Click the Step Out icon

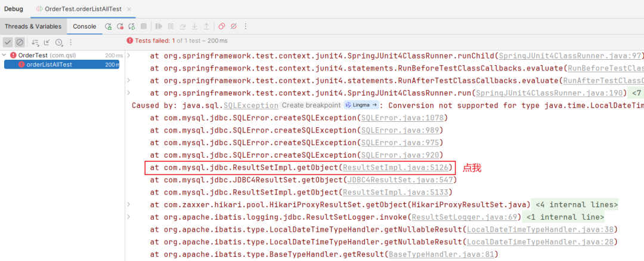(x=206, y=26)
